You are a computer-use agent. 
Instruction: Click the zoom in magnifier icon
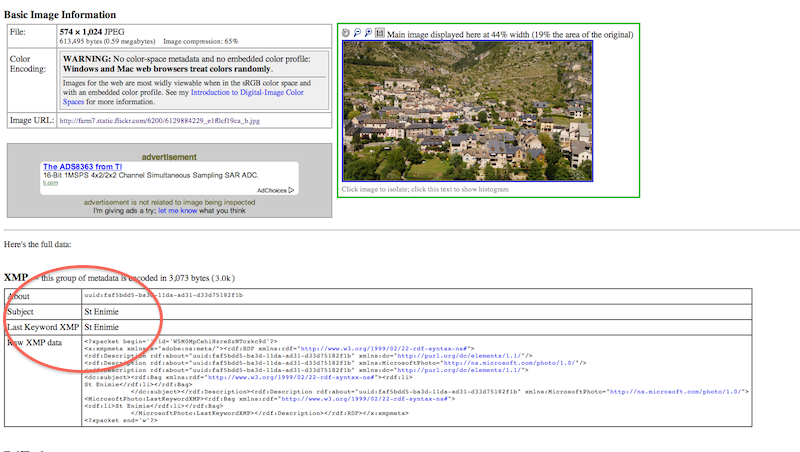[x=368, y=33]
